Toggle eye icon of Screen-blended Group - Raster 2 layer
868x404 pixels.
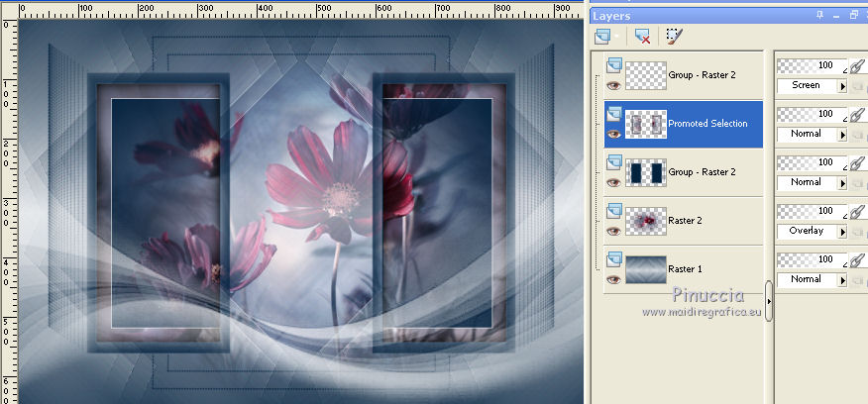613,86
